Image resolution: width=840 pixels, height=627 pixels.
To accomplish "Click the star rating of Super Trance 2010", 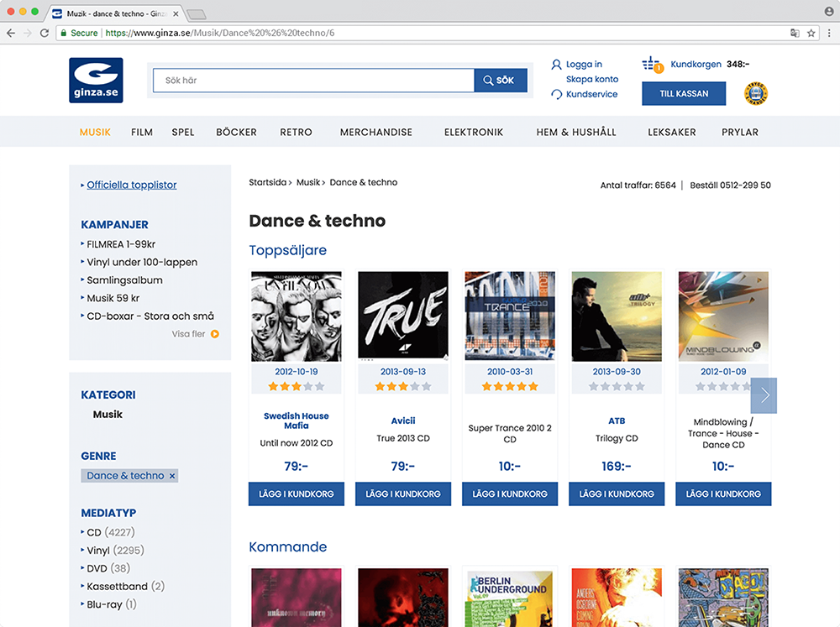I will pyautogui.click(x=510, y=386).
